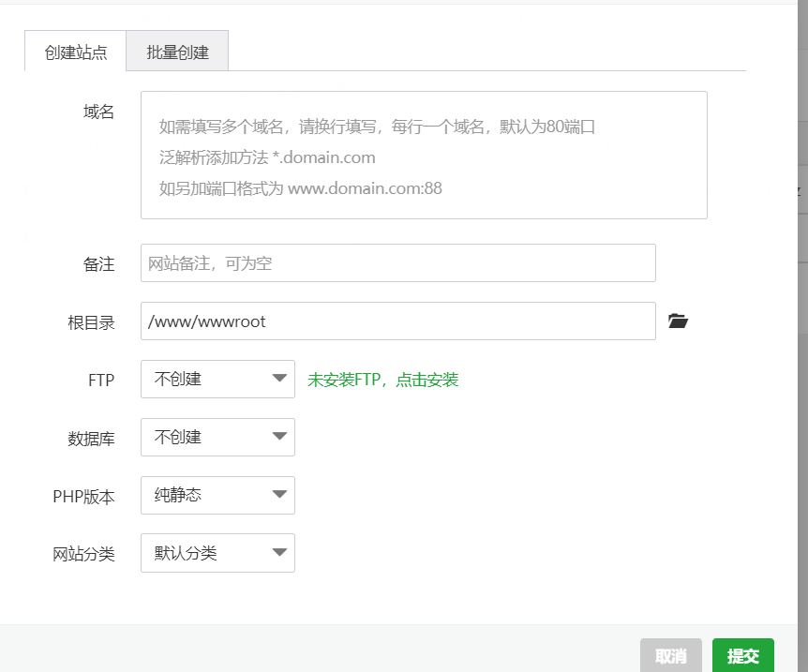Expand the PHP版本 纯静态 dropdown
The image size is (808, 672).
point(217,496)
